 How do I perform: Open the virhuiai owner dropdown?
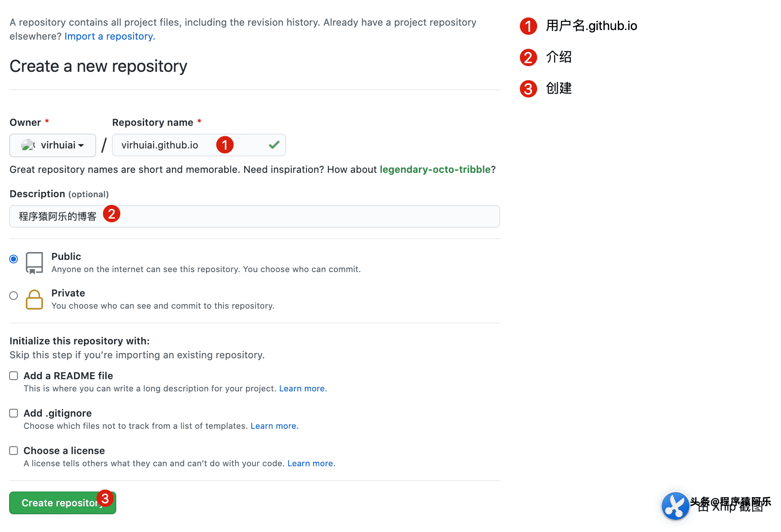53,145
